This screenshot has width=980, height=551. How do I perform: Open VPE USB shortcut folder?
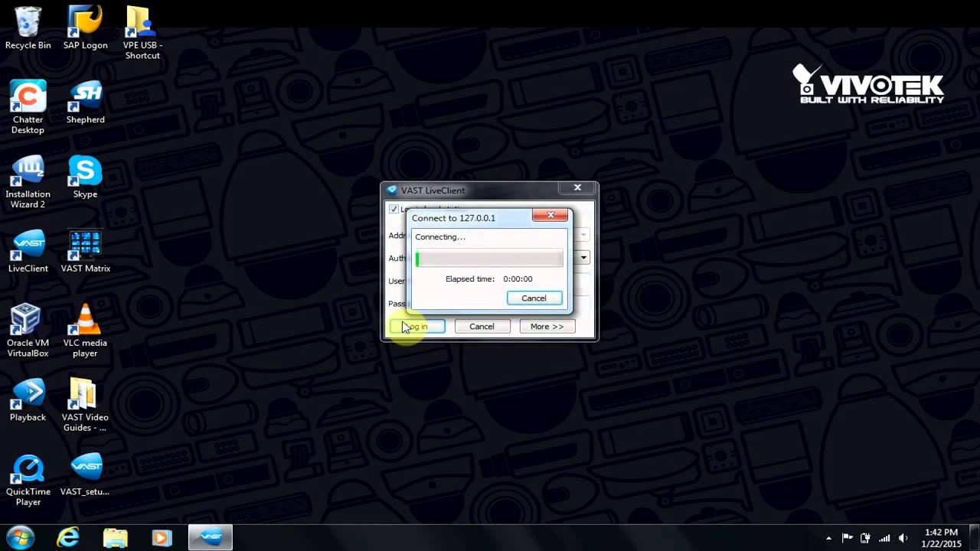tap(142, 34)
